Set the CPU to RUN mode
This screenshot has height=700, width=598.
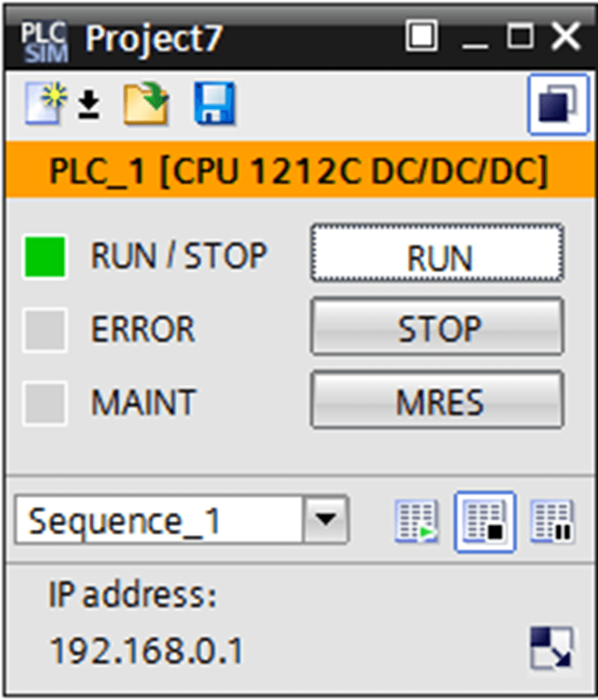click(437, 253)
